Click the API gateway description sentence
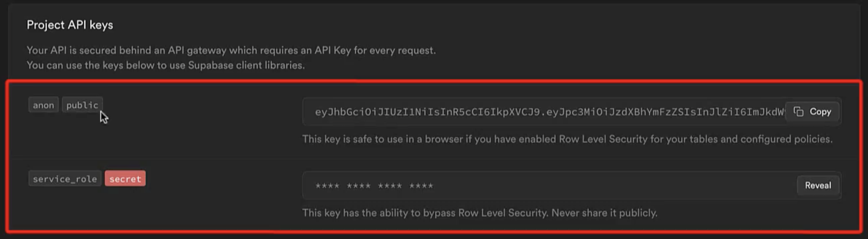 231,50
